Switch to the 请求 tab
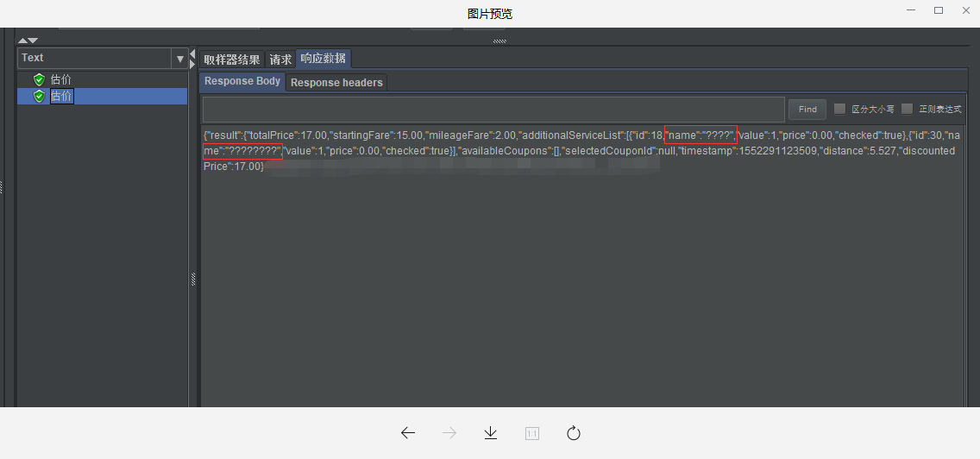The width and height of the screenshot is (980, 459). coord(280,60)
